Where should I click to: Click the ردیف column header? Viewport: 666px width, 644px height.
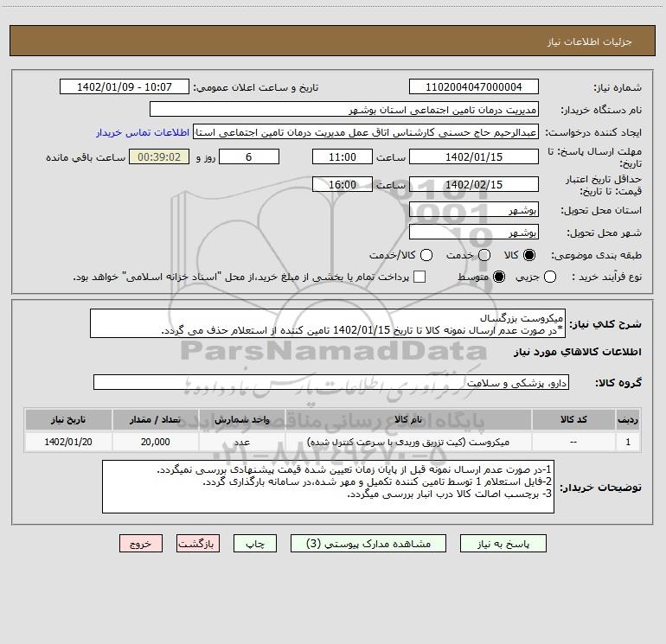tap(628, 419)
